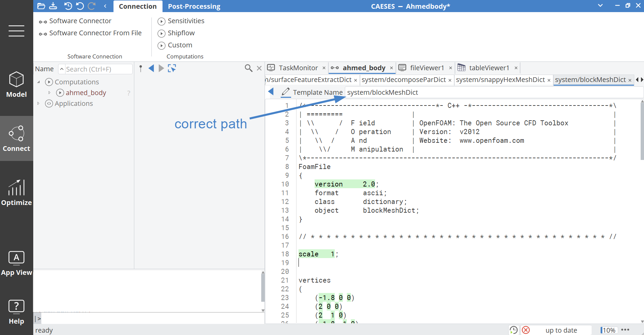This screenshot has width=644, height=335.
Task: Close the system/decomposeParDict tab
Action: [450, 80]
